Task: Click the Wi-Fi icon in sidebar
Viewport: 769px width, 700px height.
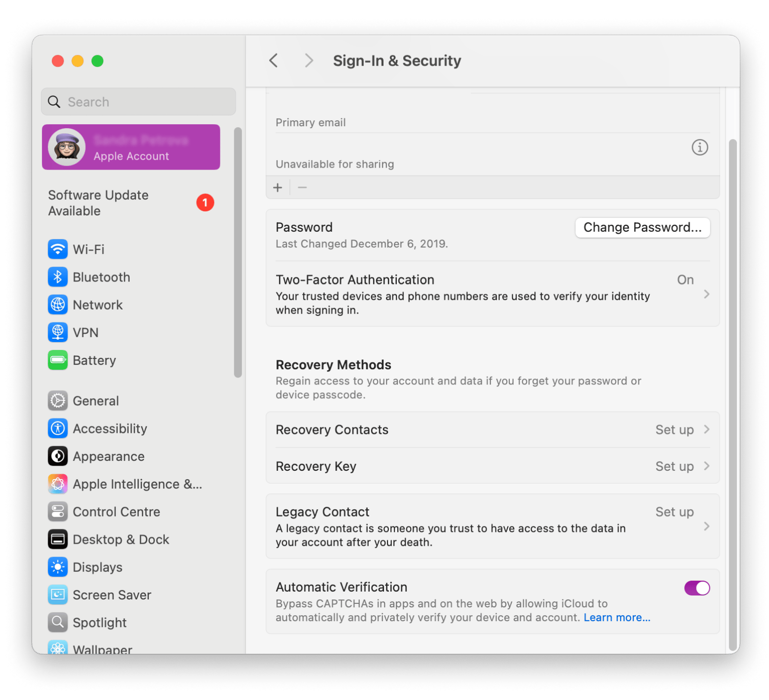Action: [x=58, y=249]
